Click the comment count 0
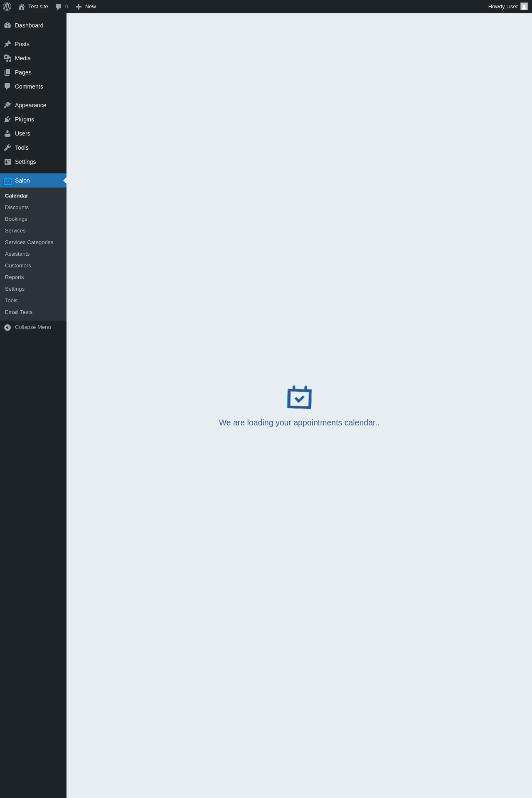Screen dimensions: 532x798 pos(66,7)
